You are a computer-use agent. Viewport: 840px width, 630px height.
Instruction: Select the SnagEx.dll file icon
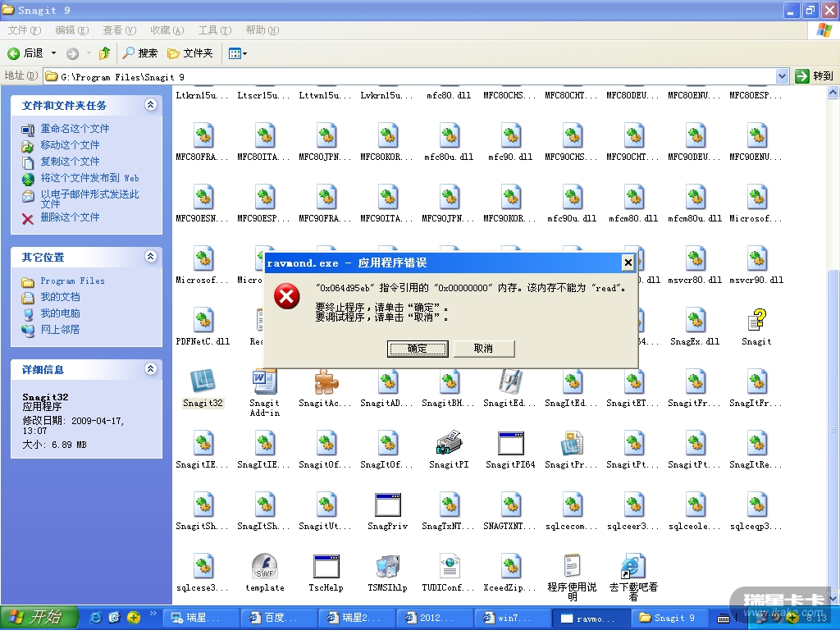point(696,320)
